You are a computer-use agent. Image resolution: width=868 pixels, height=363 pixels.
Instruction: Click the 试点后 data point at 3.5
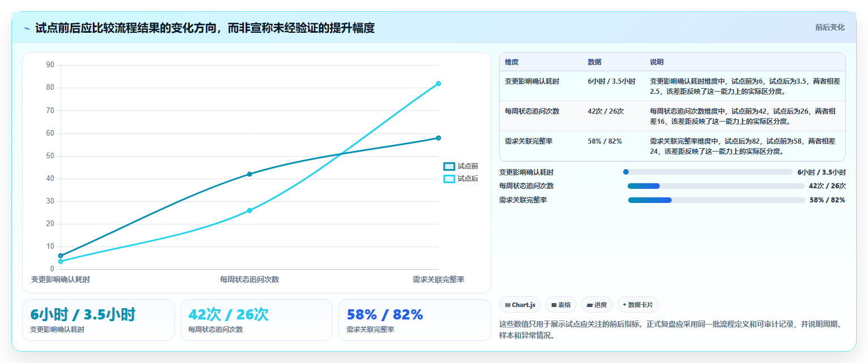tap(61, 261)
